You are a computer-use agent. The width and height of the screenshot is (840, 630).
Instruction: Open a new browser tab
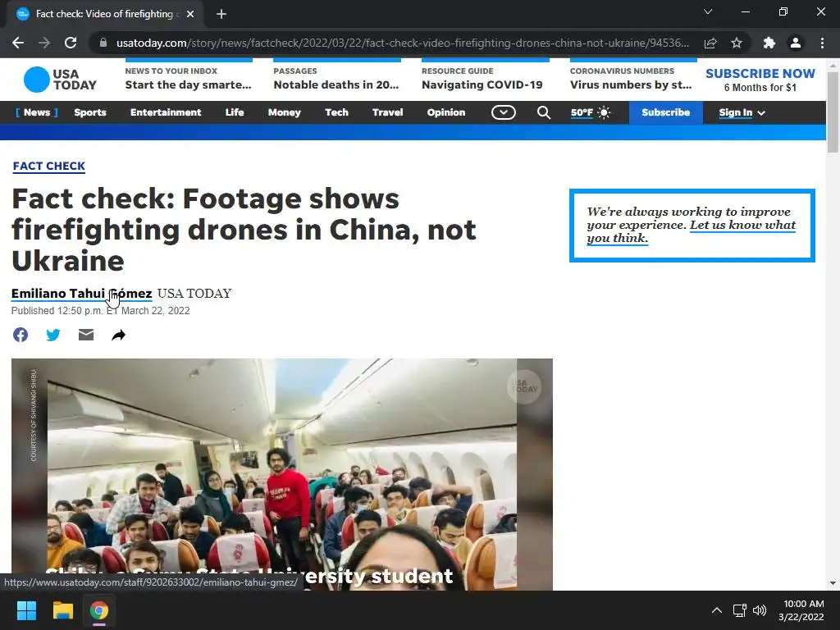click(x=221, y=14)
